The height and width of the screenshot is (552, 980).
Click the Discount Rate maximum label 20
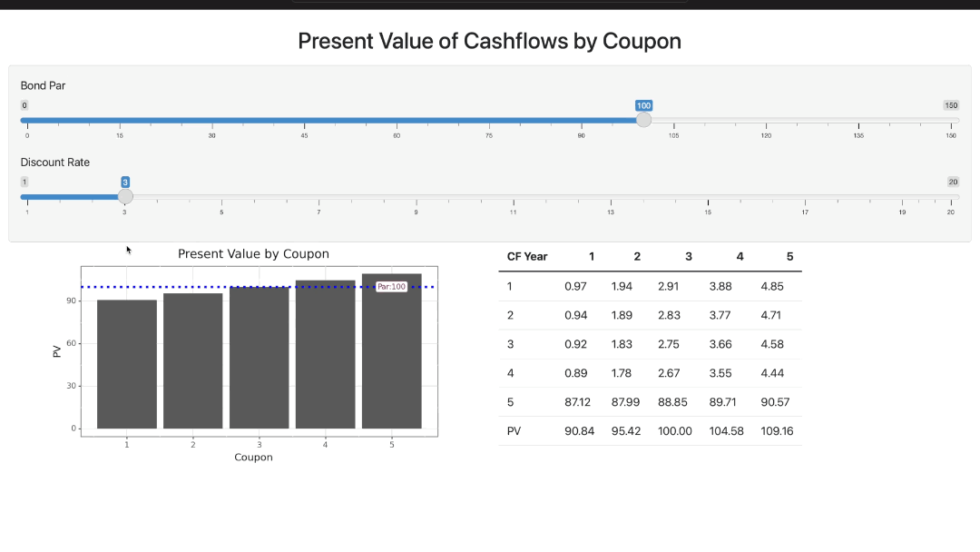point(953,182)
